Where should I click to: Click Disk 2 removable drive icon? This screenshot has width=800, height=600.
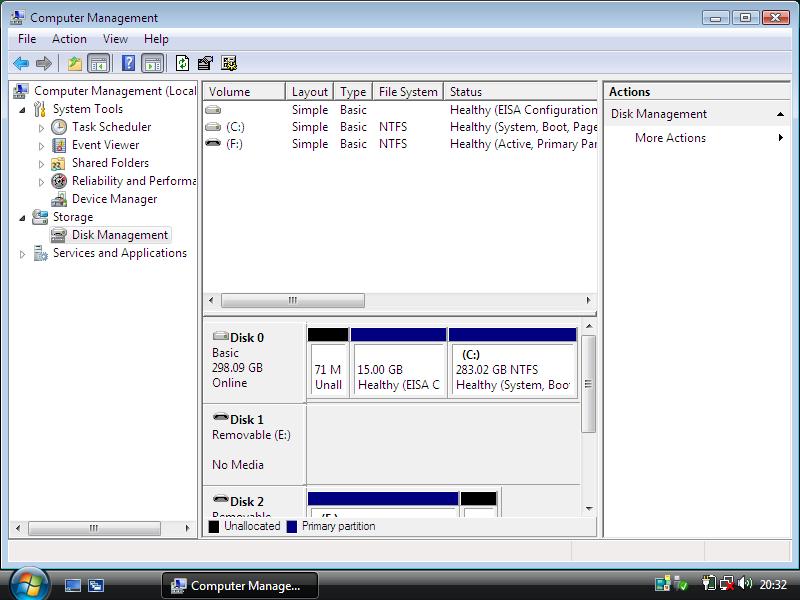point(220,499)
